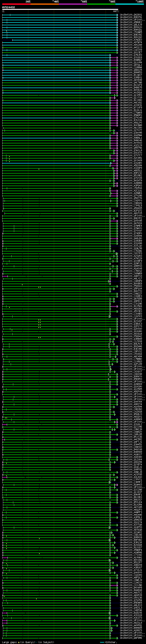Image resolution: width=146 pixels, height=644 pixels.
Task: Select hit label UniRef100_A4S1I3
Action: 131,48
